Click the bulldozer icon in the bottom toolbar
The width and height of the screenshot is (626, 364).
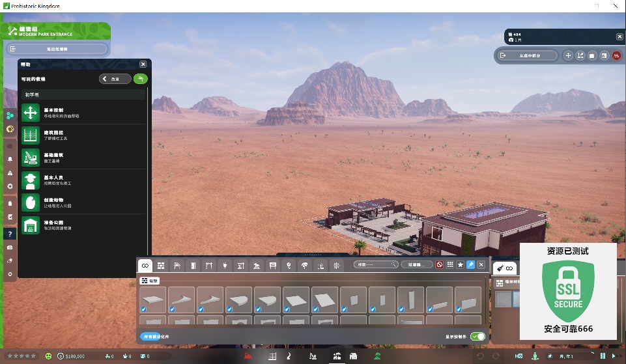pos(248,356)
